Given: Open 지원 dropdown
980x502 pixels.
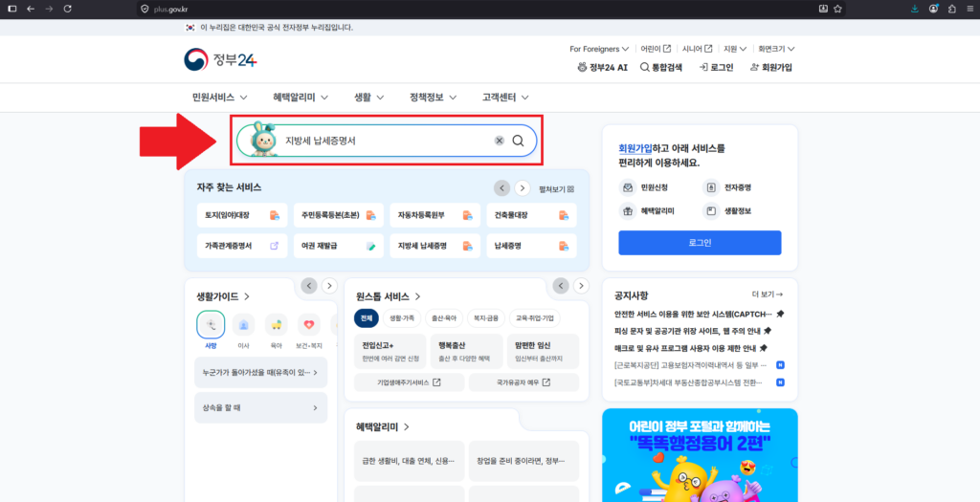Looking at the screenshot, I should 735,49.
